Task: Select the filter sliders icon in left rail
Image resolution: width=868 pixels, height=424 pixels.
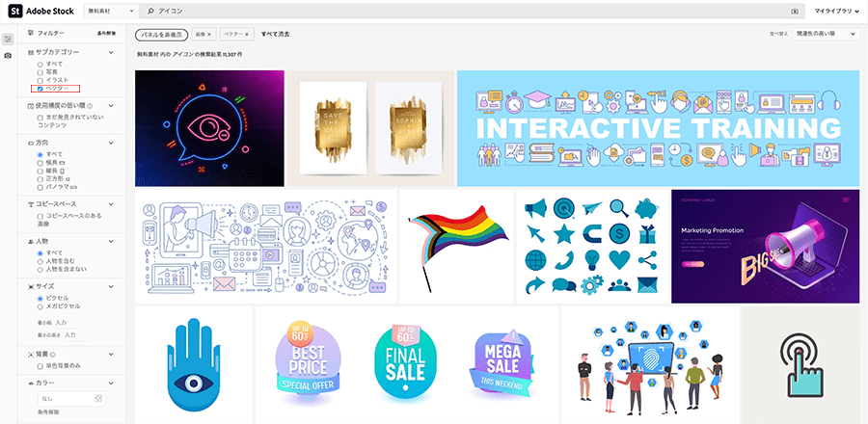Action: click(x=8, y=39)
